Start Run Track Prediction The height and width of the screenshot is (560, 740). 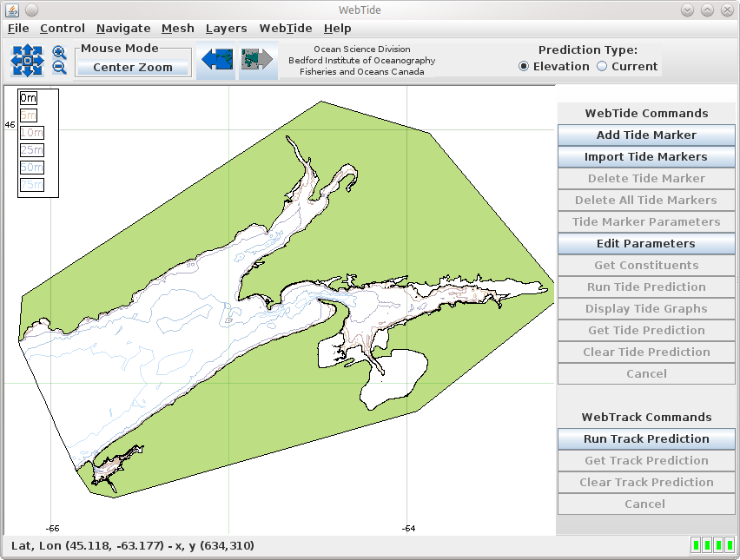(x=646, y=439)
